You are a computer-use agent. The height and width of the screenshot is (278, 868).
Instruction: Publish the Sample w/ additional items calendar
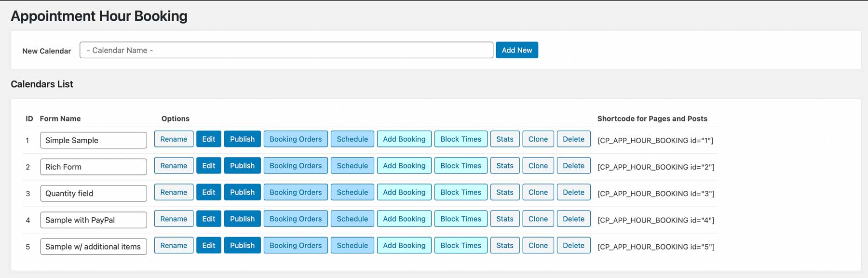(242, 245)
